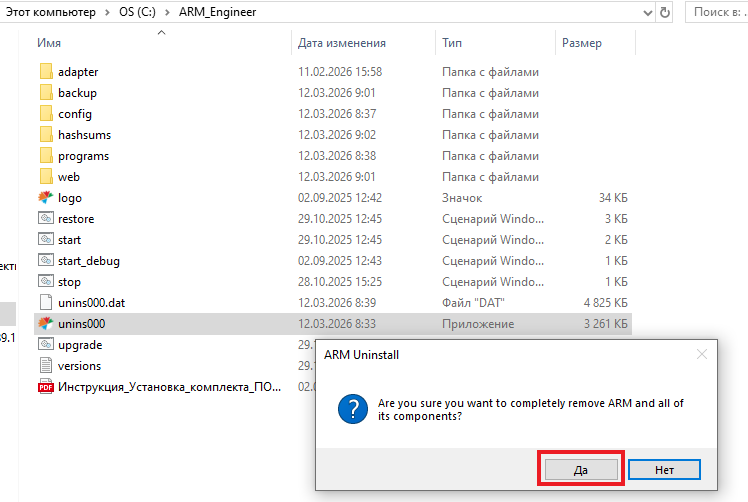Click the unins000 application icon

pyautogui.click(x=45, y=324)
